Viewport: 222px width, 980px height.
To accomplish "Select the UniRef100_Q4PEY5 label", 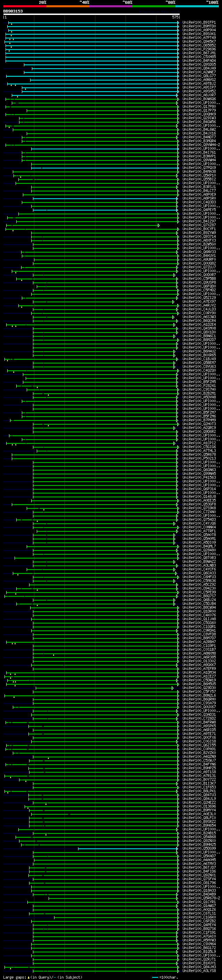I will [x=199, y=210].
